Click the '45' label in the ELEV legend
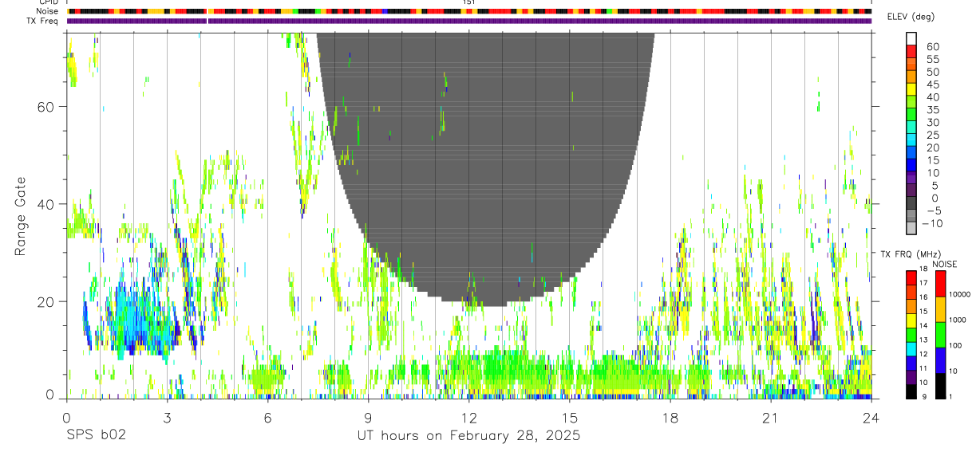The image size is (980, 452). (x=931, y=85)
